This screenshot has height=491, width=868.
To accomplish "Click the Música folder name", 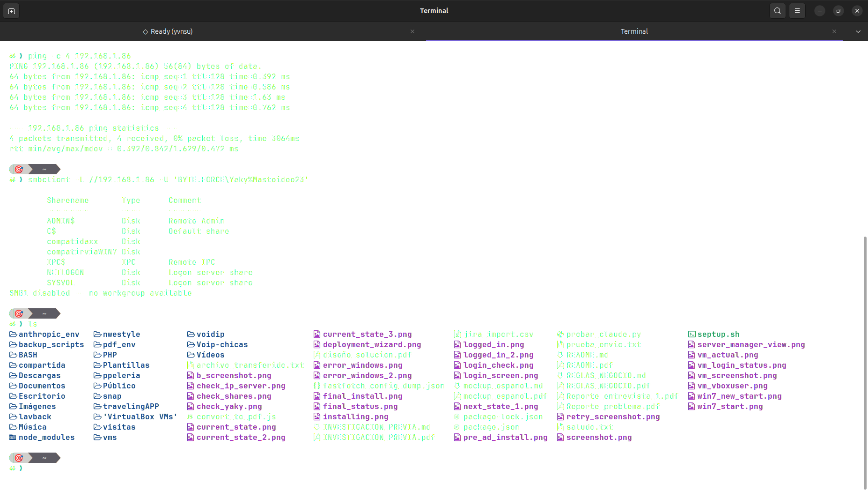I will click(x=33, y=427).
